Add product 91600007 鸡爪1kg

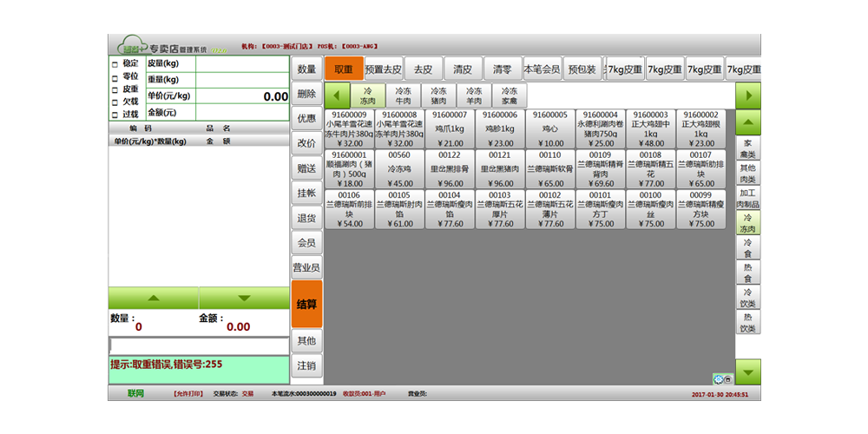tap(450, 129)
